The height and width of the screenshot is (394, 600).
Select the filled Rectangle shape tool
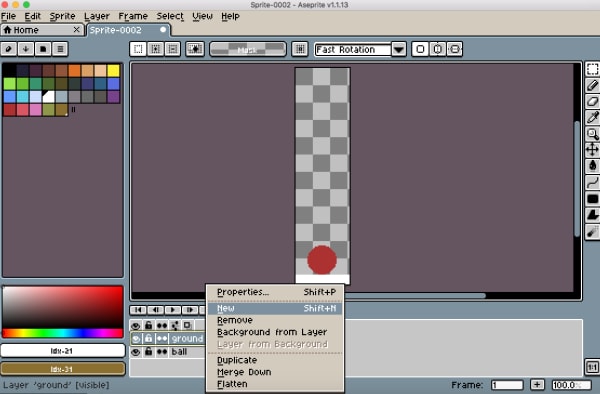click(592, 199)
